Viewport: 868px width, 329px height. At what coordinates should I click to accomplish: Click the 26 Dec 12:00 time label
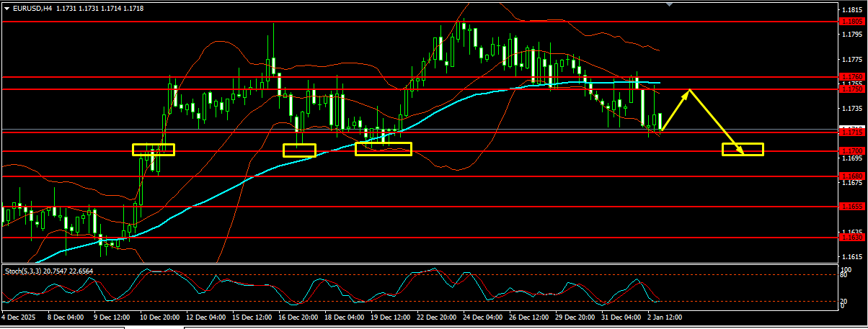click(x=529, y=316)
